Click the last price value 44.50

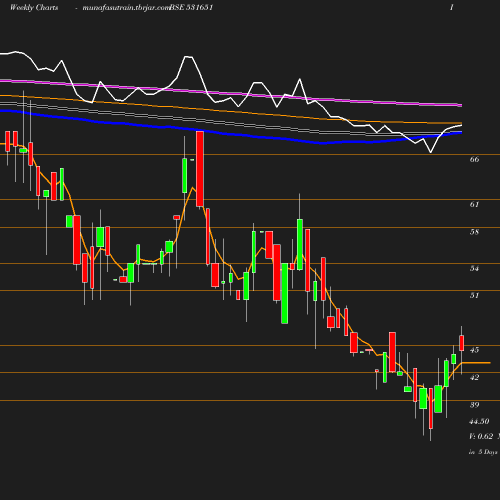point(479,421)
